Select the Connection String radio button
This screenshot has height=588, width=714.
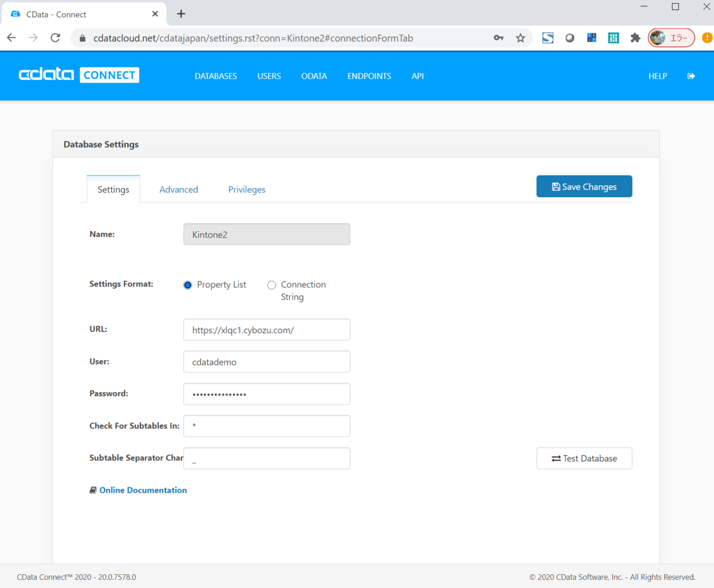pos(272,285)
